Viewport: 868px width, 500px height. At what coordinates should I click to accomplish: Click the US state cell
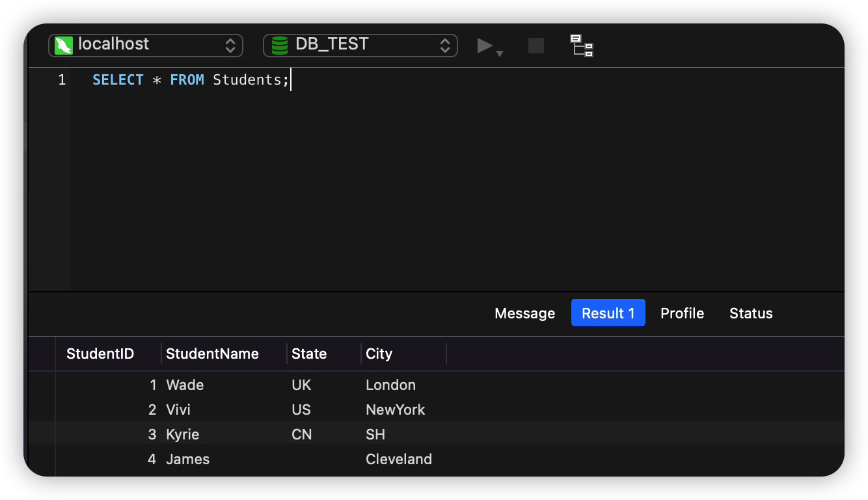coord(324,410)
